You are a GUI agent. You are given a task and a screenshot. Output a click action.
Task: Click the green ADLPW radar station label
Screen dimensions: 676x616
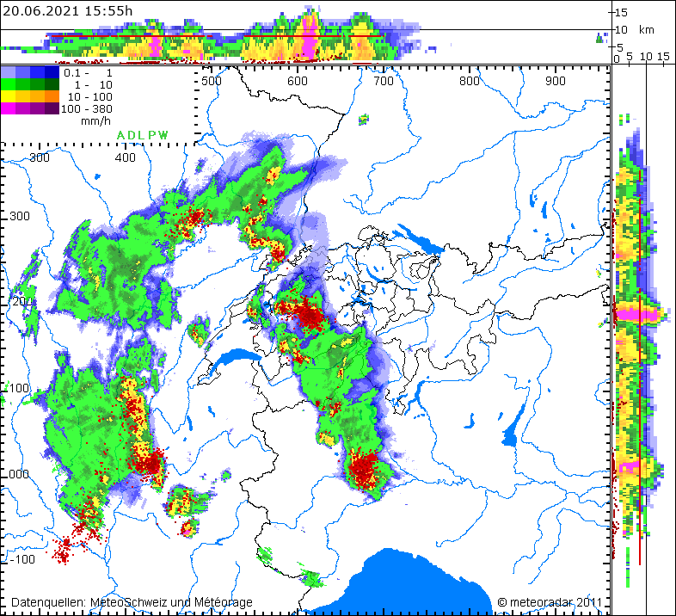[142, 136]
